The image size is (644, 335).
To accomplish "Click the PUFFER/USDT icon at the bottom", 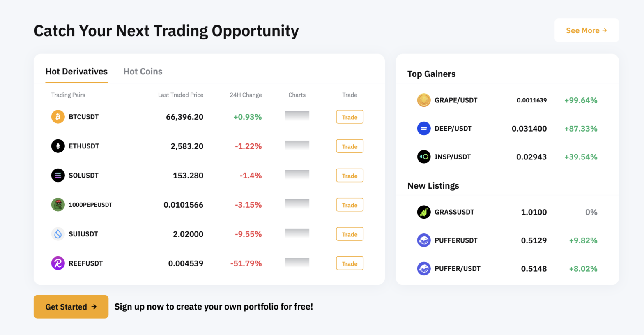I will pyautogui.click(x=423, y=268).
